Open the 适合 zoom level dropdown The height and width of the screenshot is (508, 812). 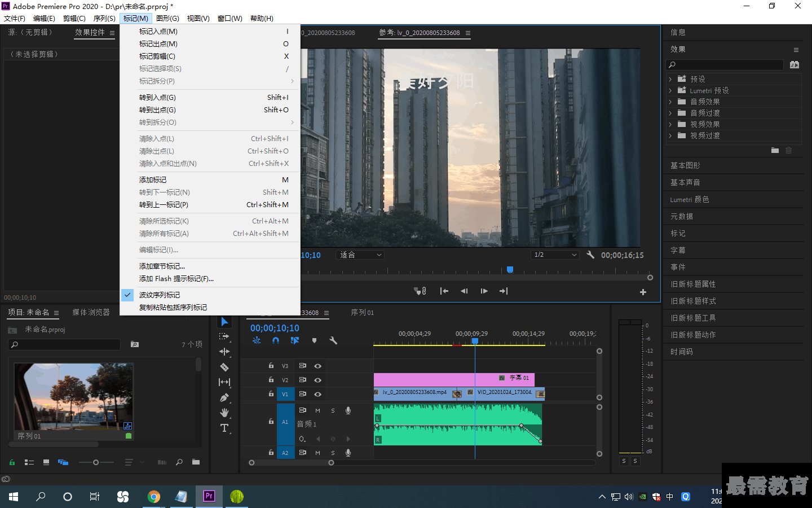360,255
